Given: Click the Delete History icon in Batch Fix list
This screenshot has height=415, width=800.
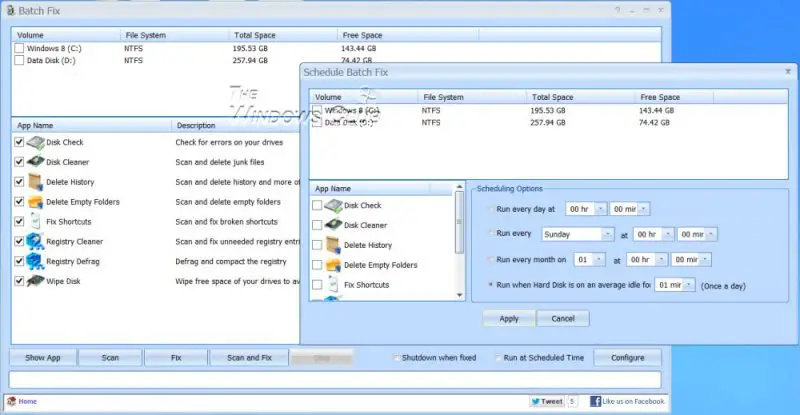Looking at the screenshot, I should click(x=36, y=182).
